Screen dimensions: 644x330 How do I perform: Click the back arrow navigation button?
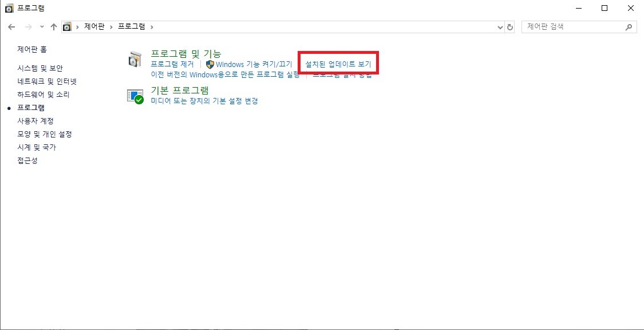11,27
